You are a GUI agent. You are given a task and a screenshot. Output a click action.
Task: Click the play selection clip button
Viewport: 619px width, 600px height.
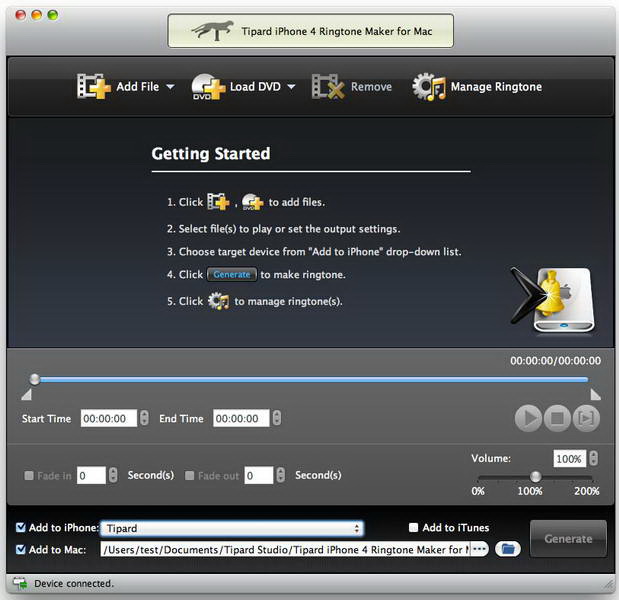pos(586,418)
